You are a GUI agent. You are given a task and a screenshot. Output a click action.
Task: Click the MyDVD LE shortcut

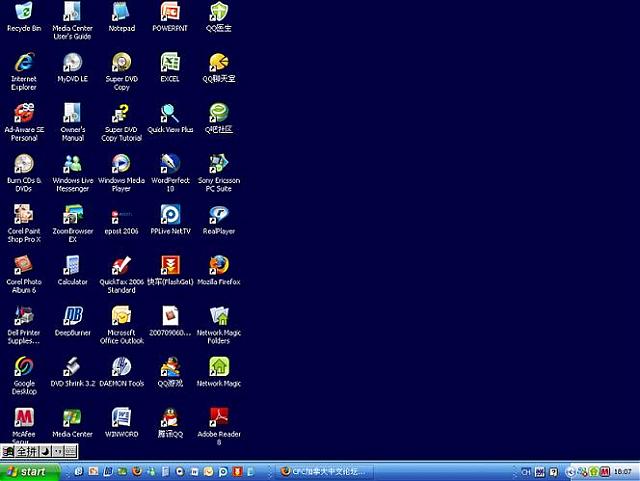point(73,62)
